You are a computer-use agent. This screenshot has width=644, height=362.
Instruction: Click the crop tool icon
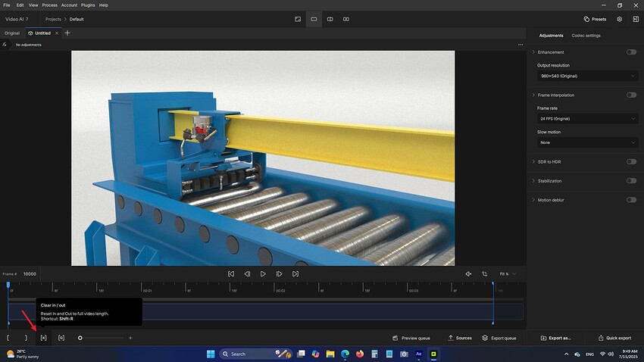coord(484,274)
